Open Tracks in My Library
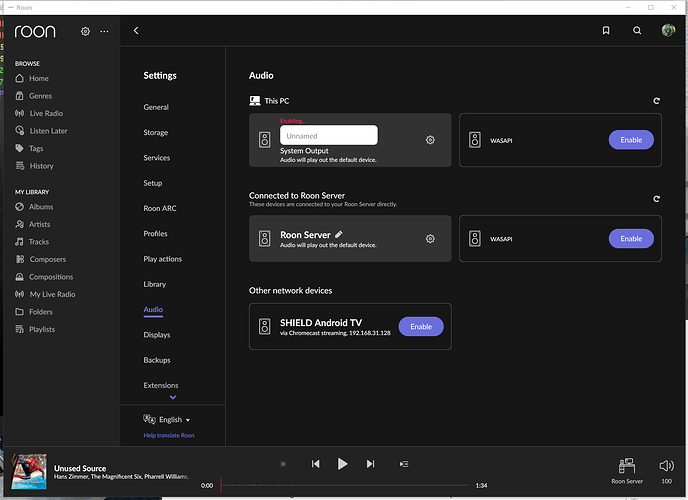 pyautogui.click(x=32, y=242)
